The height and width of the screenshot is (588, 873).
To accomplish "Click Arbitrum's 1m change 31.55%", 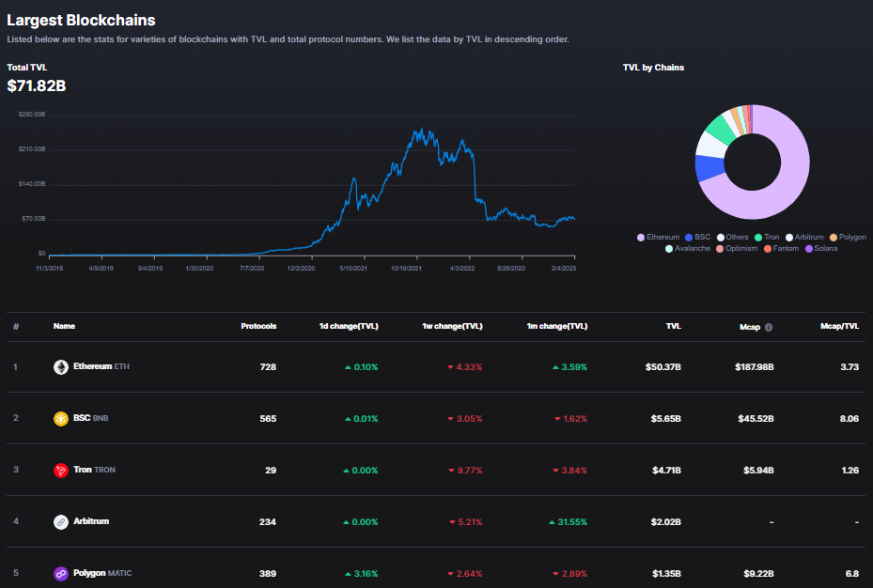I will coord(568,522).
